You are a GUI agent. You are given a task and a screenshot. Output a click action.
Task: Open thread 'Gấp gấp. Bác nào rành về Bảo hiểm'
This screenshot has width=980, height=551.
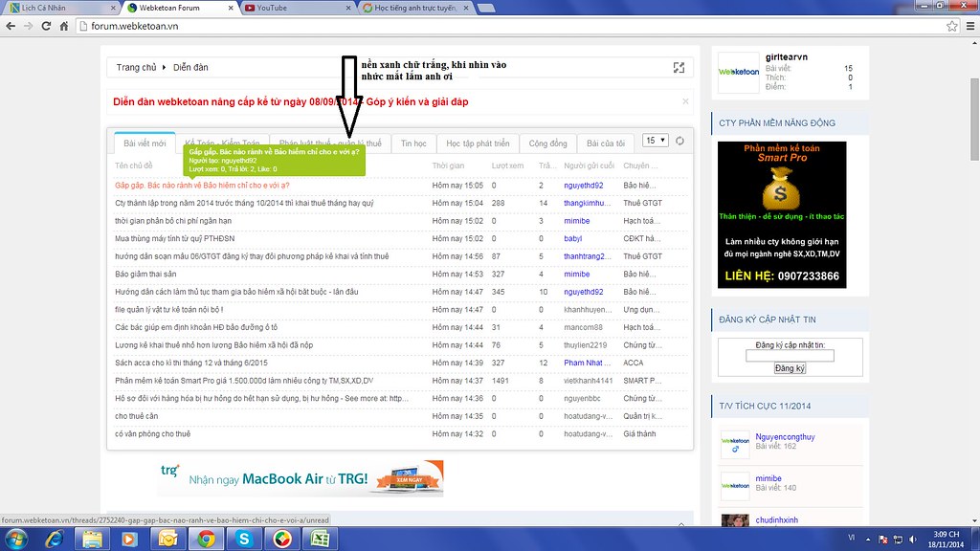202,185
